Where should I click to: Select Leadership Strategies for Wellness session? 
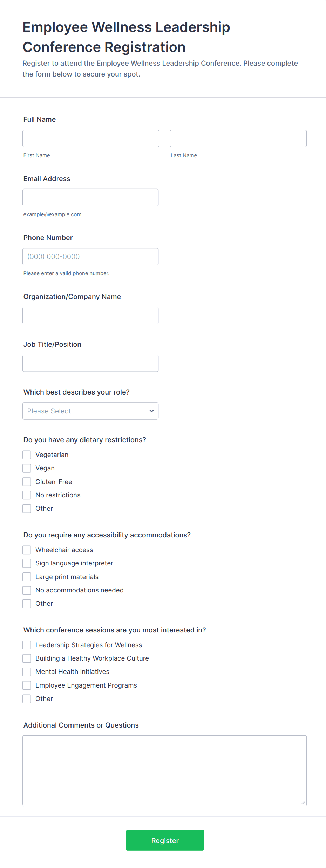point(27,645)
